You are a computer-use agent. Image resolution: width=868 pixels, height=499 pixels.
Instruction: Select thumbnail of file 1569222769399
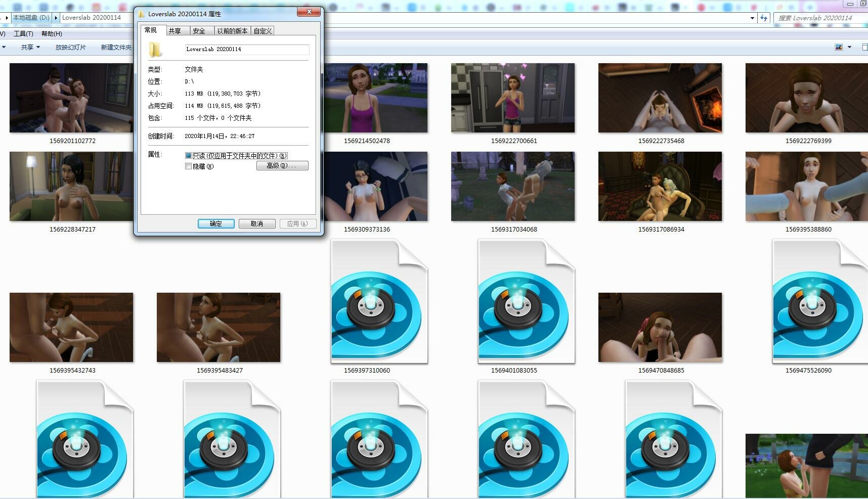tap(807, 98)
